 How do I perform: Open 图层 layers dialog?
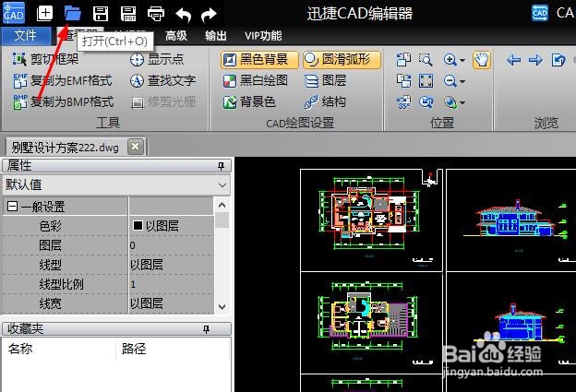326,81
